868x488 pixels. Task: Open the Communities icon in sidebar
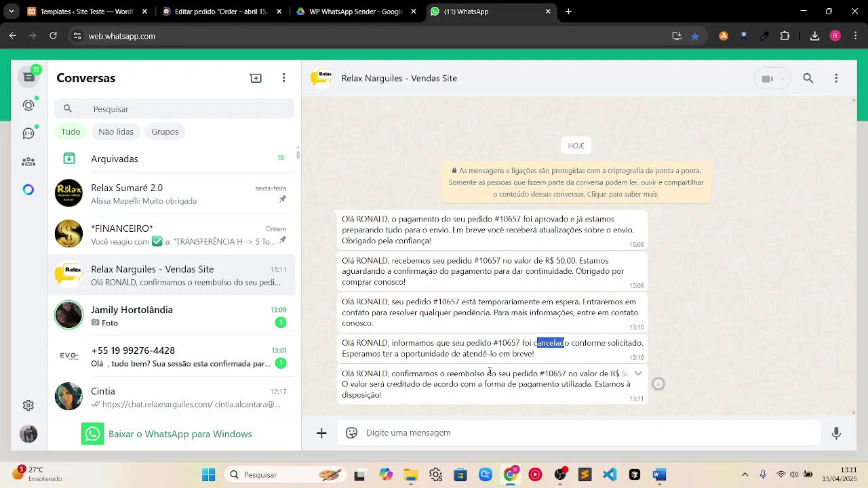coord(28,161)
